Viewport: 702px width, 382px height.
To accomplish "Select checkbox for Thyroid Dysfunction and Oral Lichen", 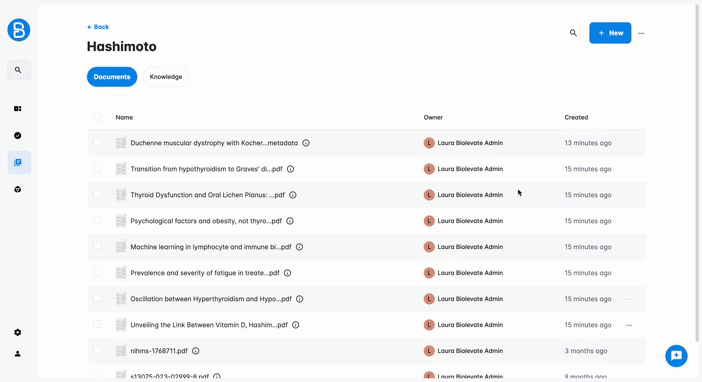I will point(97,194).
